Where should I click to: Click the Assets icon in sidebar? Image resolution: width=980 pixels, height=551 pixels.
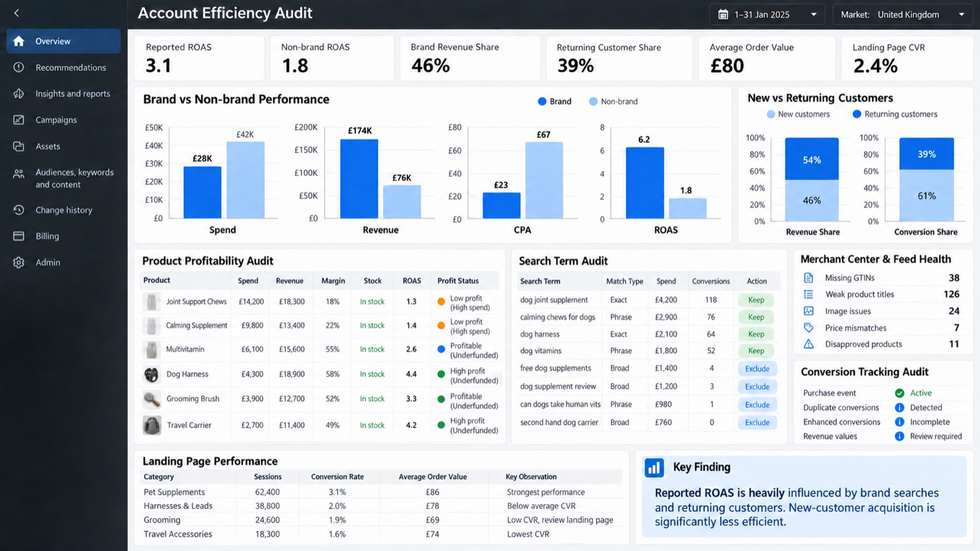point(19,146)
